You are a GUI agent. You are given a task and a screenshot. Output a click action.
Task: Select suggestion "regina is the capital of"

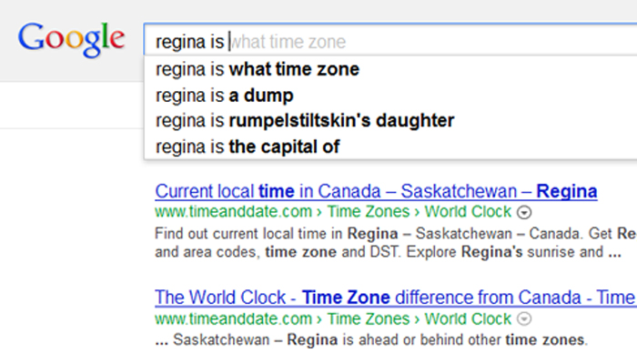(248, 146)
